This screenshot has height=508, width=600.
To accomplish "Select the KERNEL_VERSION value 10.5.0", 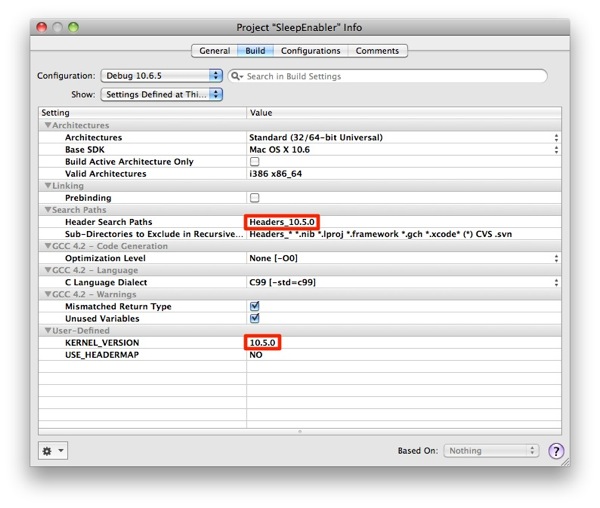I will (262, 343).
